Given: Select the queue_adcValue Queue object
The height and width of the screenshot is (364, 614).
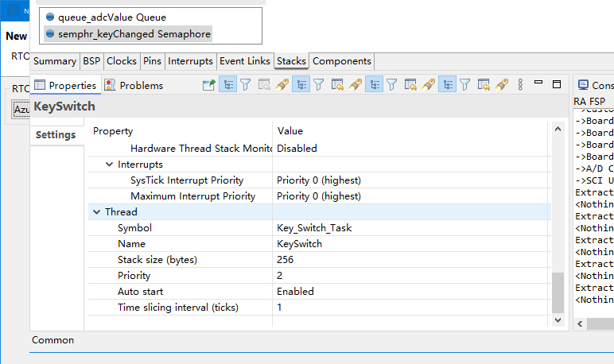Looking at the screenshot, I should tap(112, 17).
